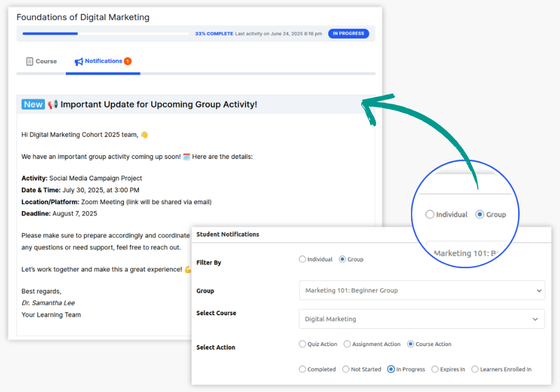The height and width of the screenshot is (392, 560).
Task: Select the Group filter radio button
Action: tap(342, 259)
